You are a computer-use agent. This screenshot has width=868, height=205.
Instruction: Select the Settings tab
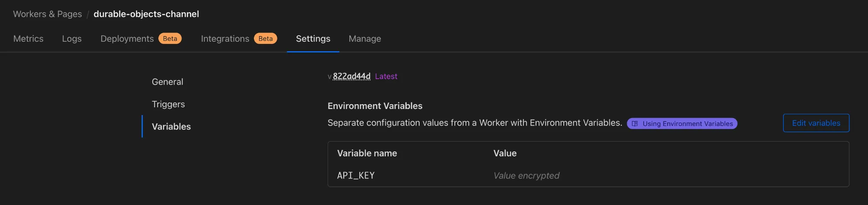pos(313,39)
